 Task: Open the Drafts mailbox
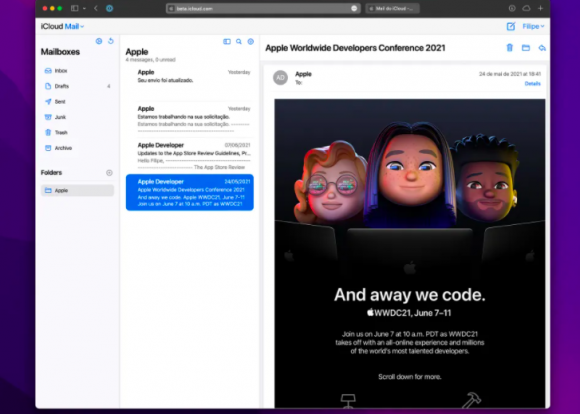pyautogui.click(x=77, y=86)
